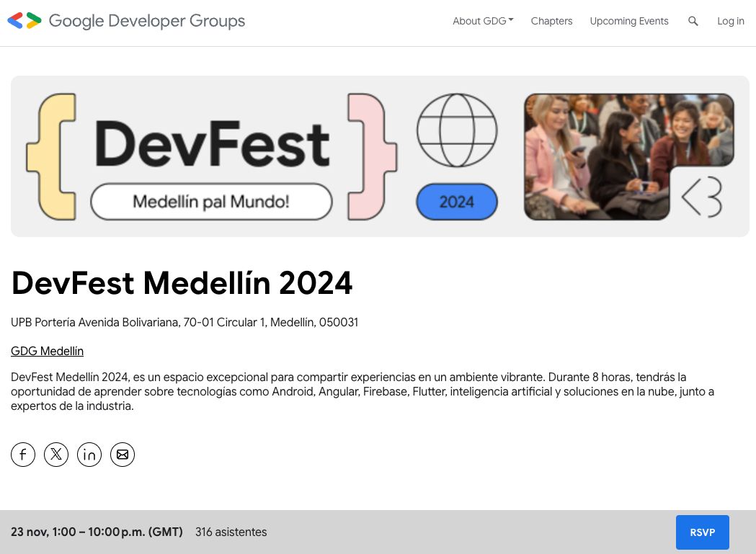Click the venue address text
Screen dimensions: 756x554
pos(184,322)
